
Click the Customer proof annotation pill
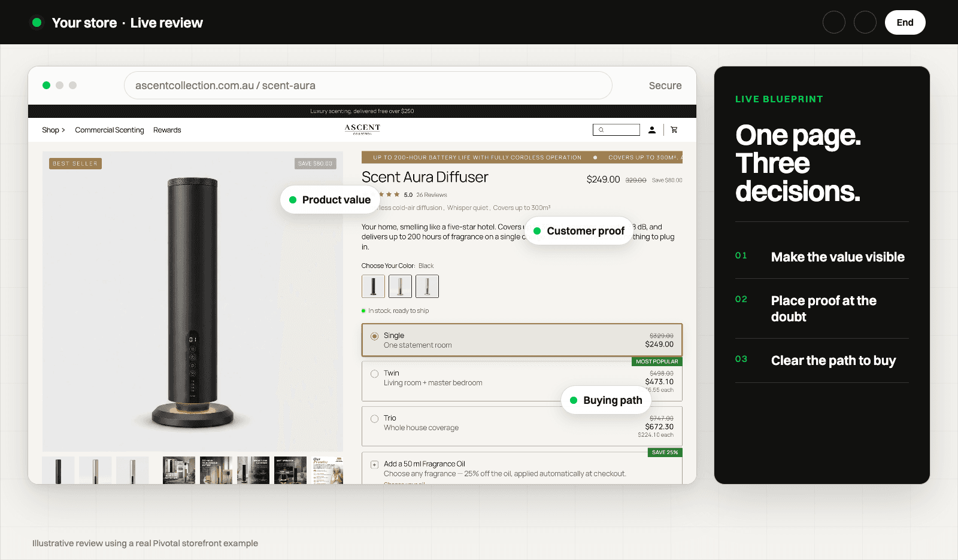tap(579, 231)
